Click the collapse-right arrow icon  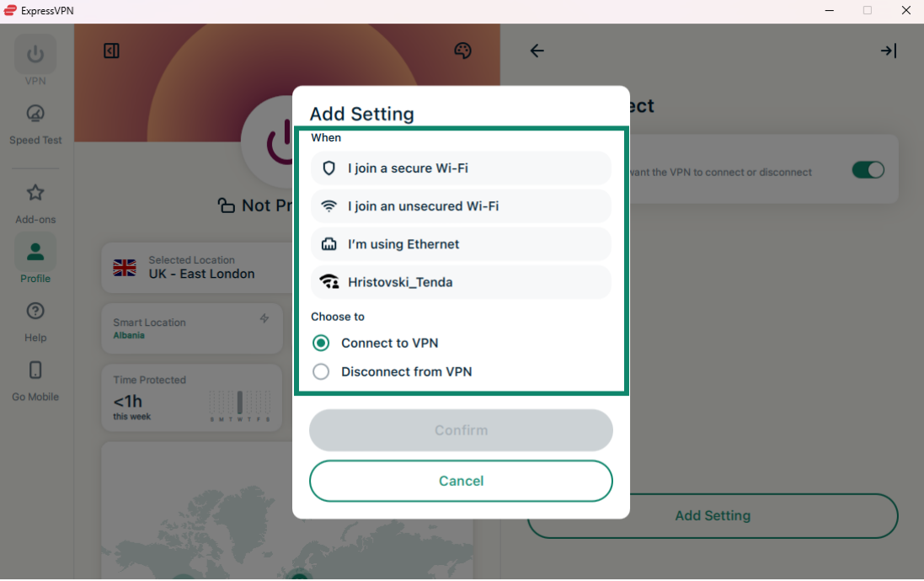888,51
